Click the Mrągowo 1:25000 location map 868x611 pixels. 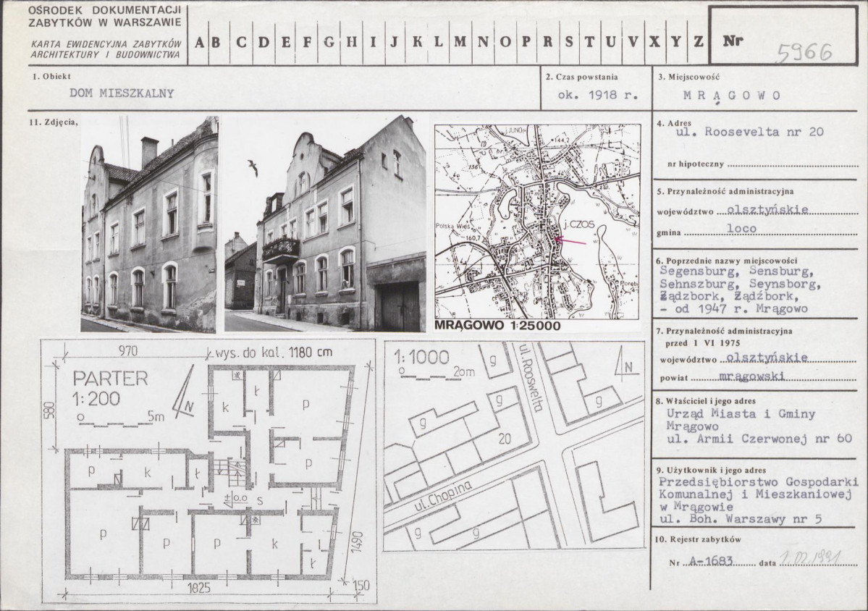537,222
